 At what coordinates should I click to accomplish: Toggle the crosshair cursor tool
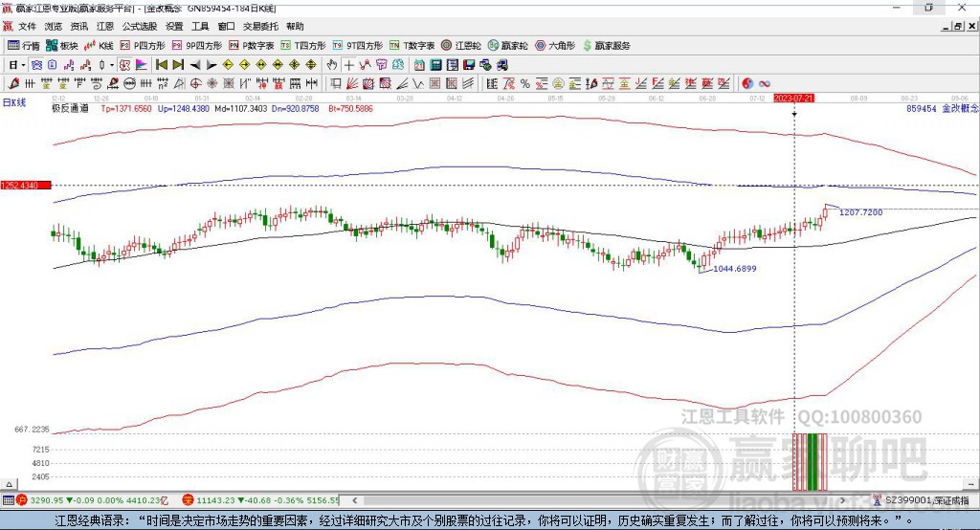coord(348,65)
